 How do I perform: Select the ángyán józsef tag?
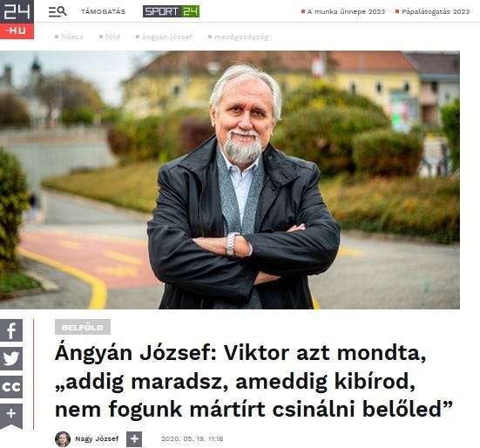pyautogui.click(x=164, y=37)
